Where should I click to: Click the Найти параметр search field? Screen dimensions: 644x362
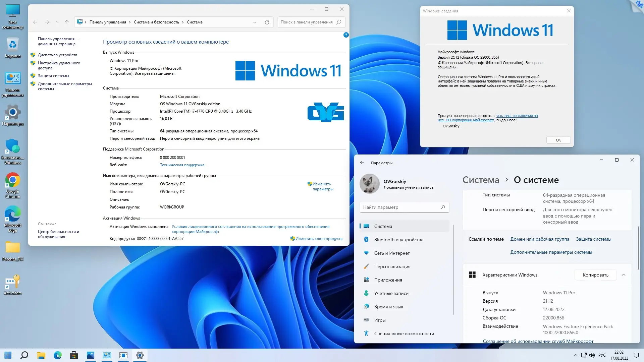point(404,207)
